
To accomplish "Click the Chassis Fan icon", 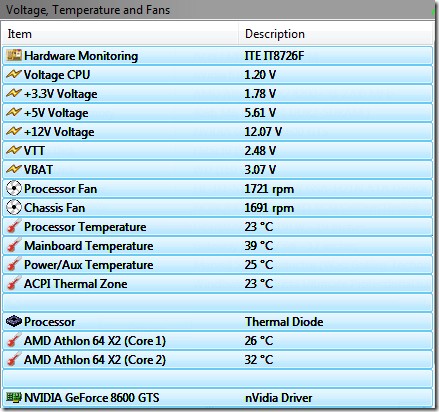I will click(14, 208).
